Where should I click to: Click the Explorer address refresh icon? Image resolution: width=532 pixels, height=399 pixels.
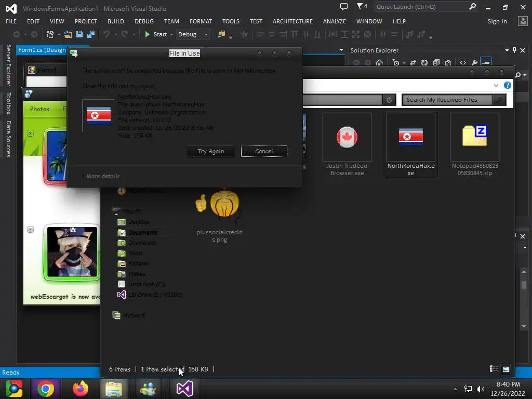point(389,100)
